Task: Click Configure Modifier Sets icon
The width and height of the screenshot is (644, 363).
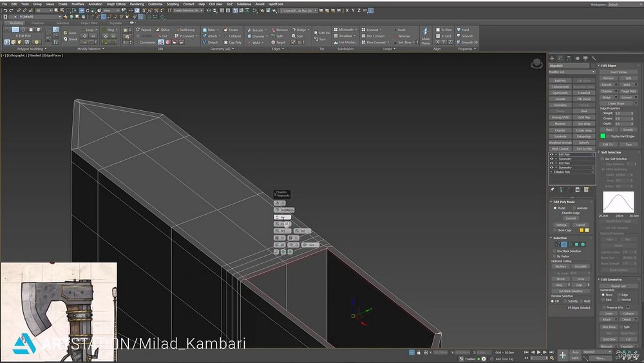Action: [587, 190]
